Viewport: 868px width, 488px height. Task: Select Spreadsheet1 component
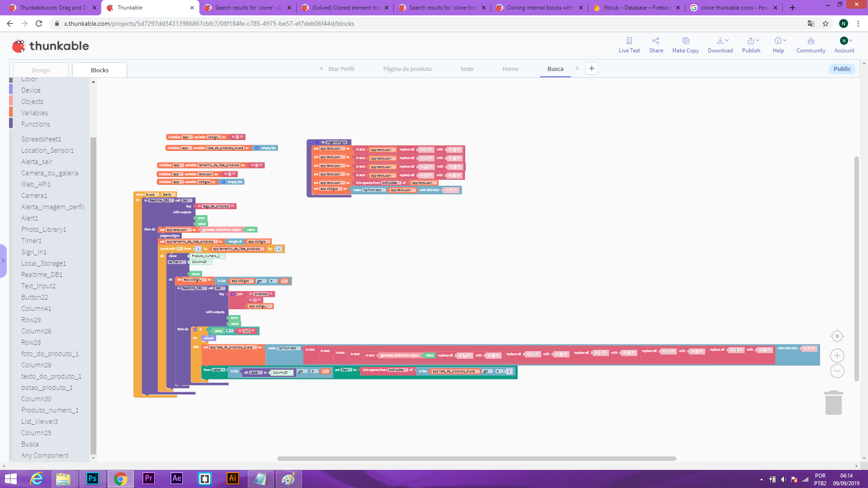[41, 139]
